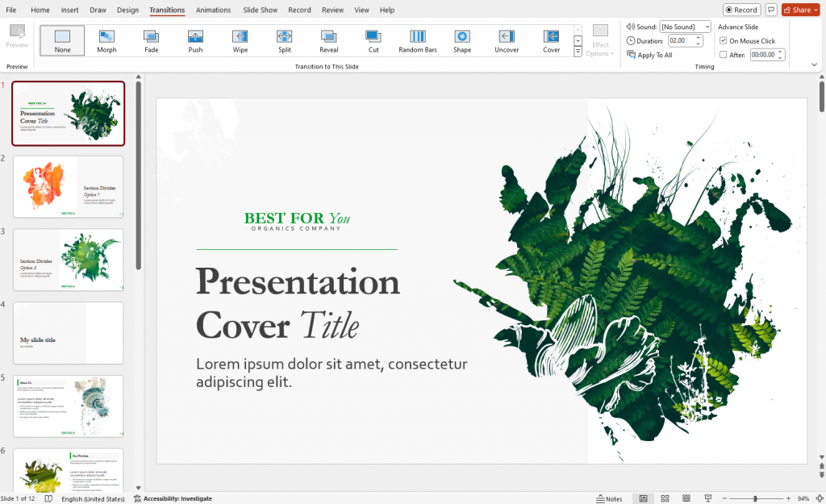Screen dimensions: 826x504
Task: Open Effect Options dropdown
Action: tap(600, 40)
